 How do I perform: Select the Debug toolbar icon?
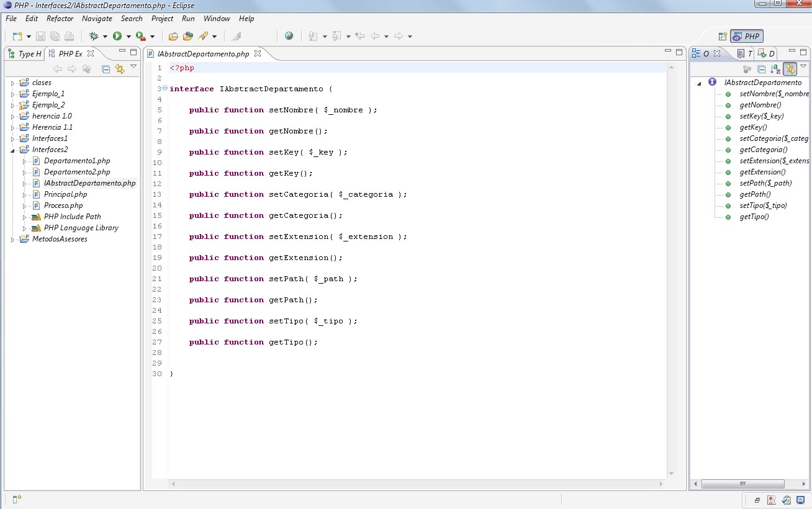[x=94, y=35]
